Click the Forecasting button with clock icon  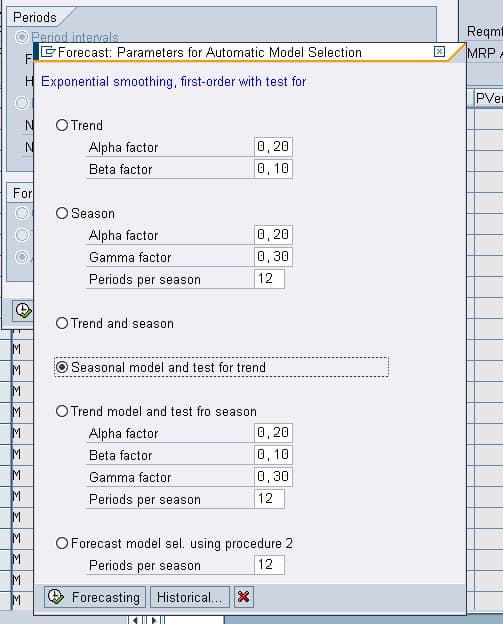[x=95, y=597]
